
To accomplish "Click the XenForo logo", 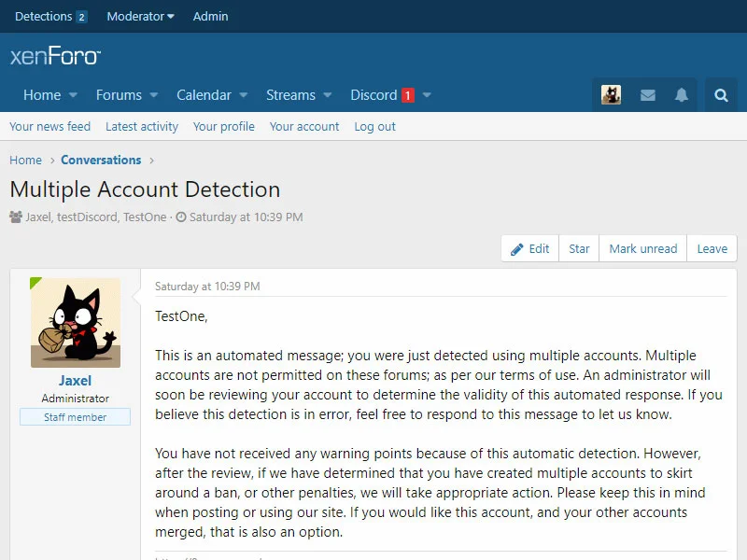I will pos(55,56).
